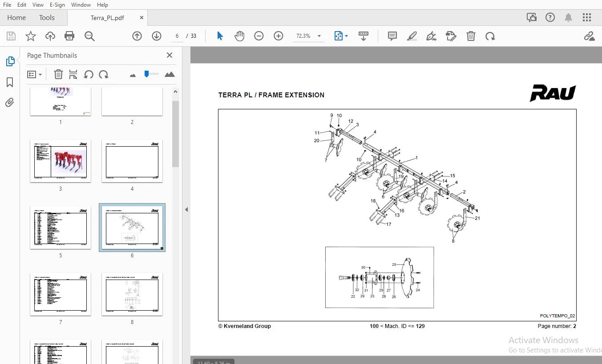The height and width of the screenshot is (364, 602).
Task: Go to the next page with down arrow
Action: tap(157, 36)
